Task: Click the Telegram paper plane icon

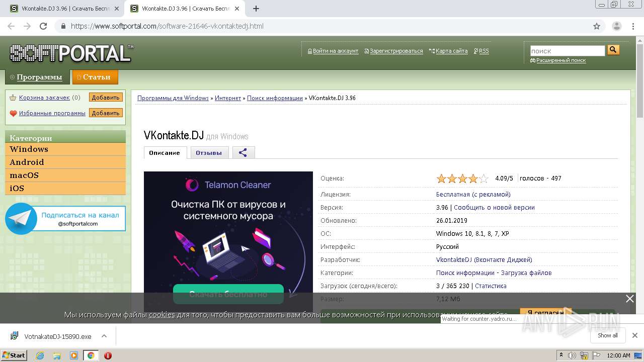Action: 21,218
